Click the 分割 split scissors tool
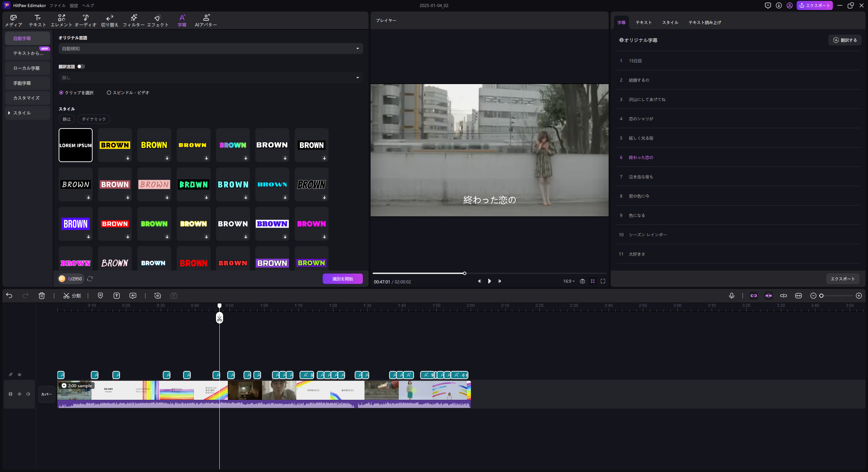868x472 pixels. (x=72, y=296)
